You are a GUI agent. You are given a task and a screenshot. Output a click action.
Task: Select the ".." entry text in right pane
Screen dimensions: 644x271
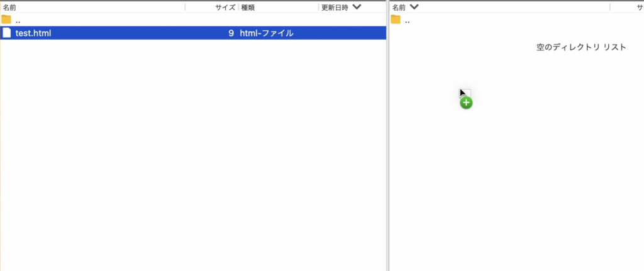pos(408,20)
